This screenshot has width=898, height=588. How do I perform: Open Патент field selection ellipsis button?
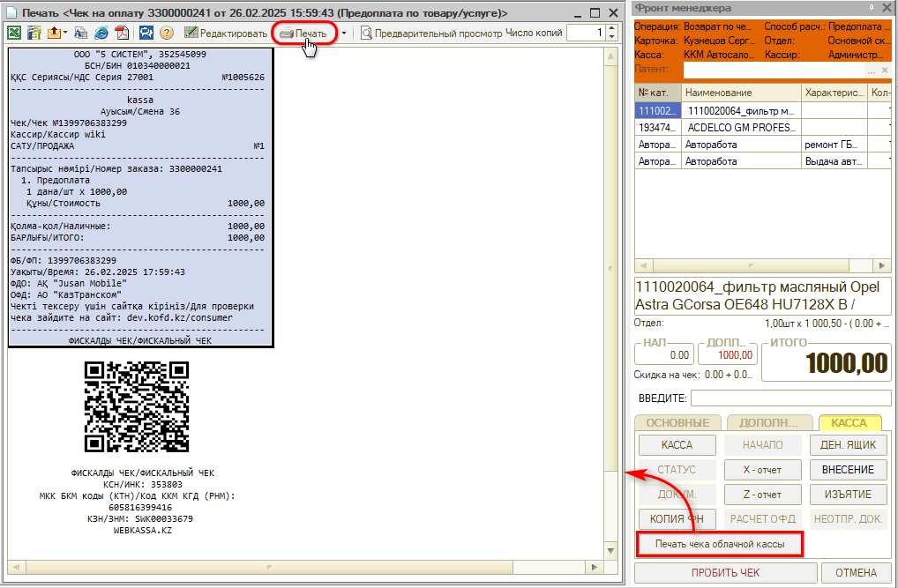(872, 70)
